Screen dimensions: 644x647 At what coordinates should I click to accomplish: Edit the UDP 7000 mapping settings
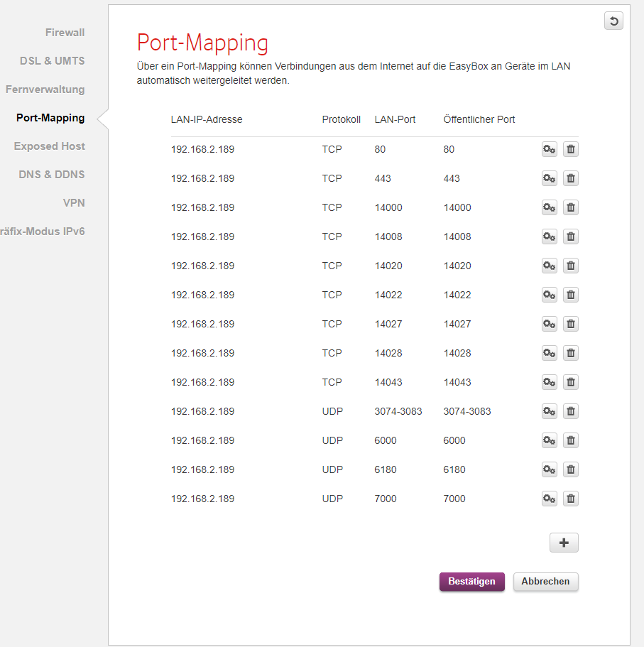click(549, 499)
